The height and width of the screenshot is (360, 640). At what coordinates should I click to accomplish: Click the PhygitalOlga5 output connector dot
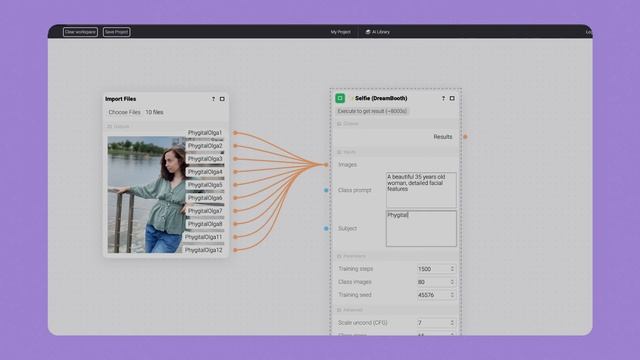pyautogui.click(x=235, y=185)
